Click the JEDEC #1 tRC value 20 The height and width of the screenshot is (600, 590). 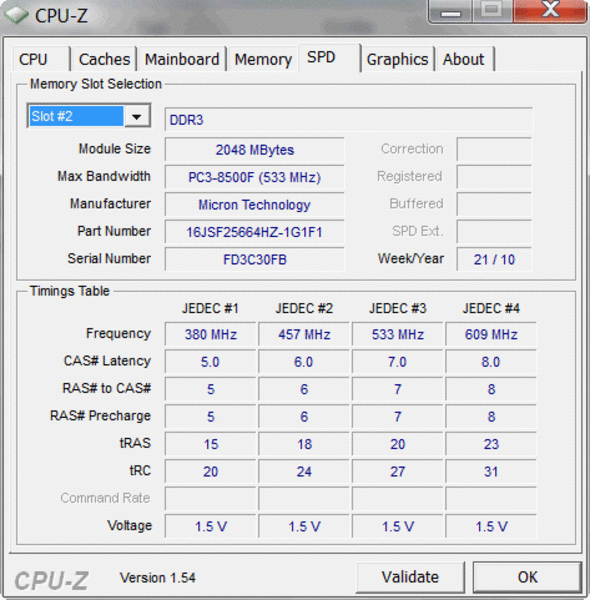pyautogui.click(x=210, y=472)
